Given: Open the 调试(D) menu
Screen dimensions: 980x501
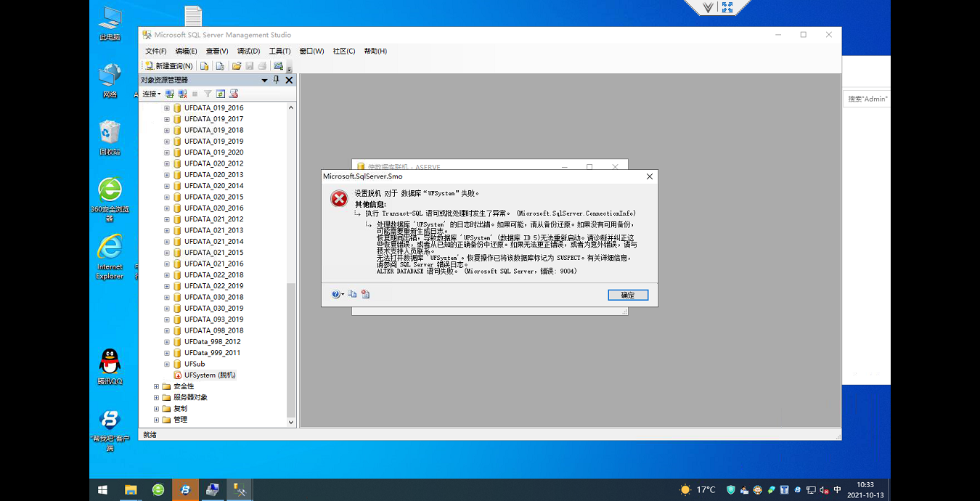Looking at the screenshot, I should pyautogui.click(x=248, y=51).
